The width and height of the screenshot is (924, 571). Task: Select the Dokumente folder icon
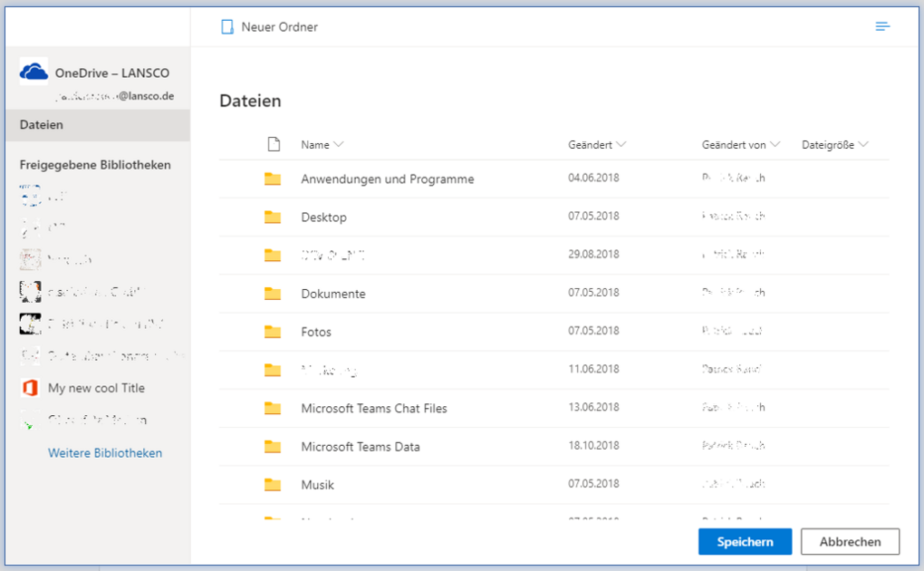coord(273,293)
